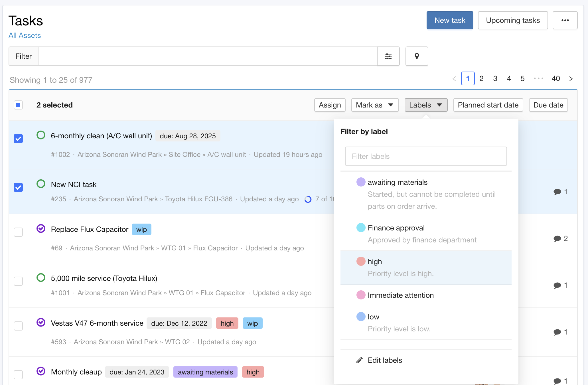Click purple check status of Monthly cleaup

coord(41,371)
